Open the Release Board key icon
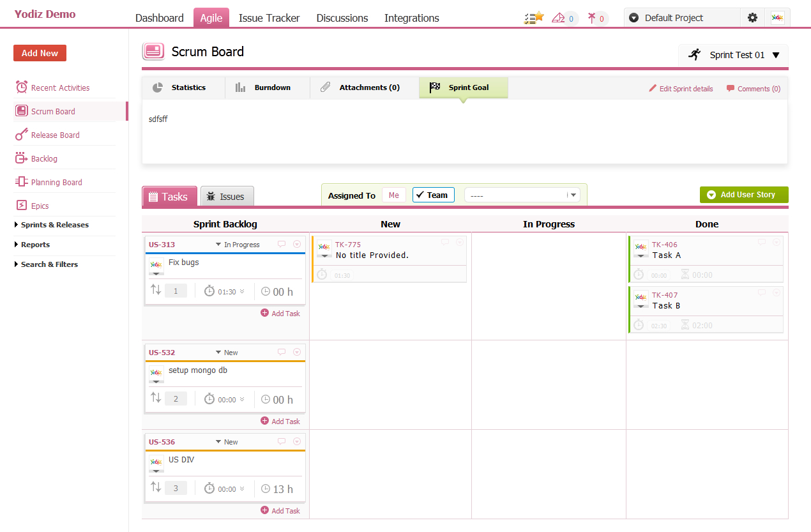Screen dimensions: 811x532 point(22,135)
